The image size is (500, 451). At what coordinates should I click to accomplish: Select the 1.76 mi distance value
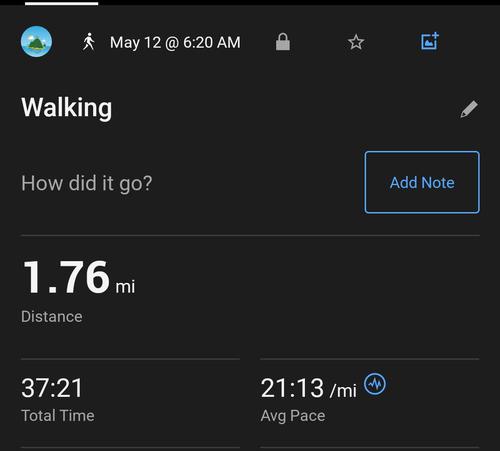coord(79,277)
